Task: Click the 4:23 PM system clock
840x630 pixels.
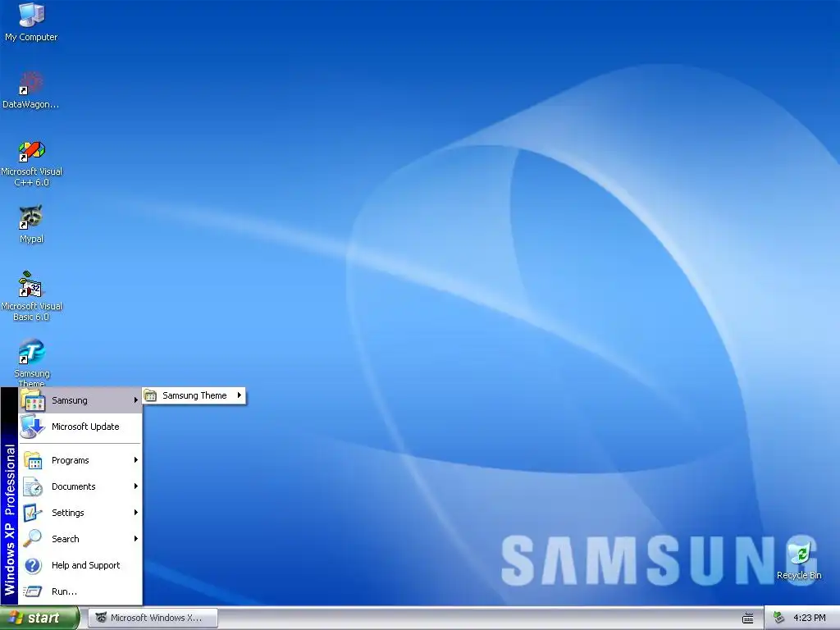Action: (x=809, y=618)
